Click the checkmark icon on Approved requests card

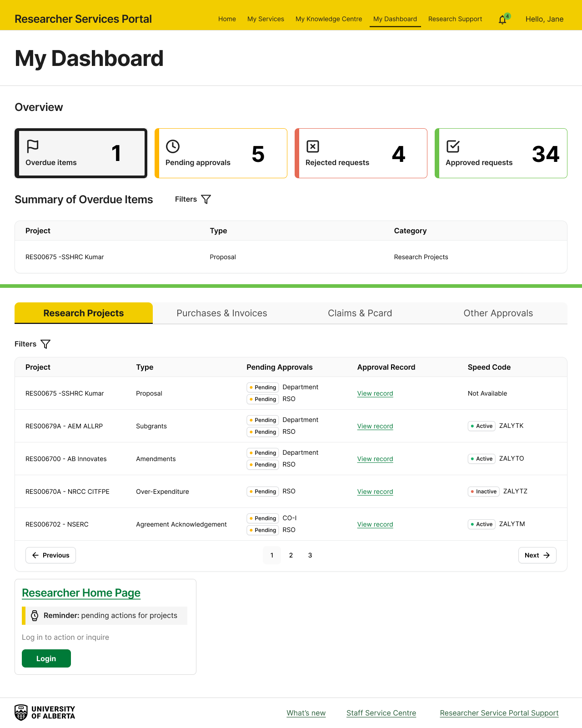click(x=453, y=146)
